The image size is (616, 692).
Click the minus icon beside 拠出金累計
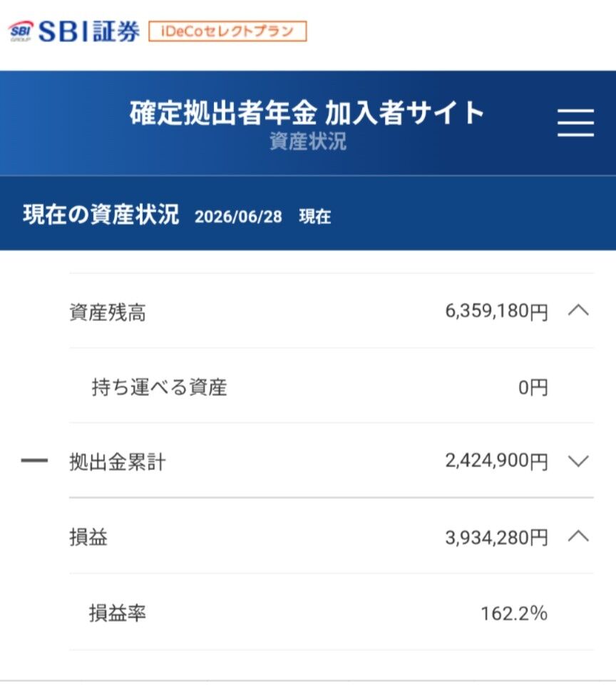point(34,461)
